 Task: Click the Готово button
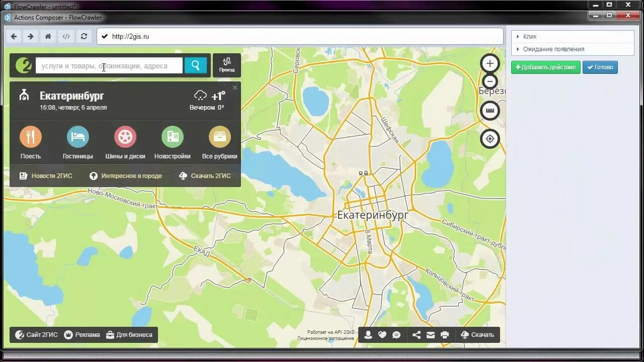point(600,67)
